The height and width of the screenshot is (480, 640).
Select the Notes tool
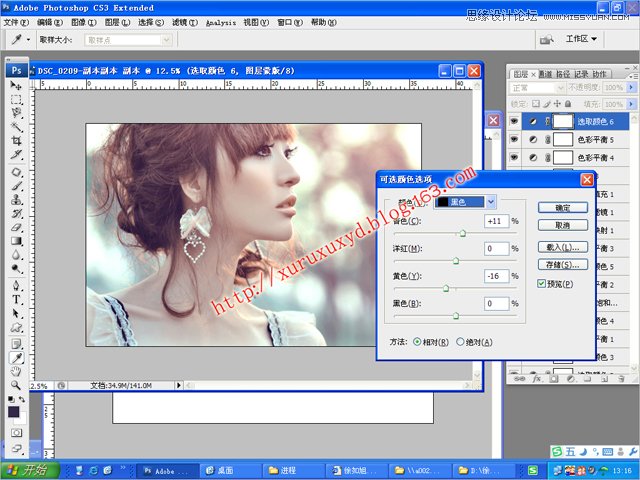(x=16, y=344)
